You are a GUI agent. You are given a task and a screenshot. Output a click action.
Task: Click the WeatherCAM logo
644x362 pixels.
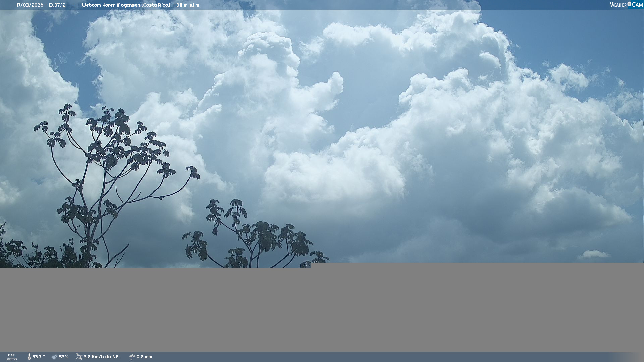pos(626,5)
